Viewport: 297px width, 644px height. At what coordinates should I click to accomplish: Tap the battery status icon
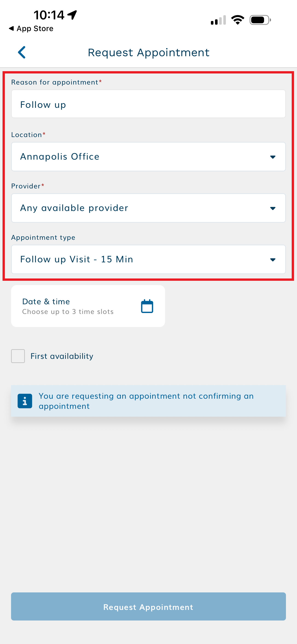point(260,20)
